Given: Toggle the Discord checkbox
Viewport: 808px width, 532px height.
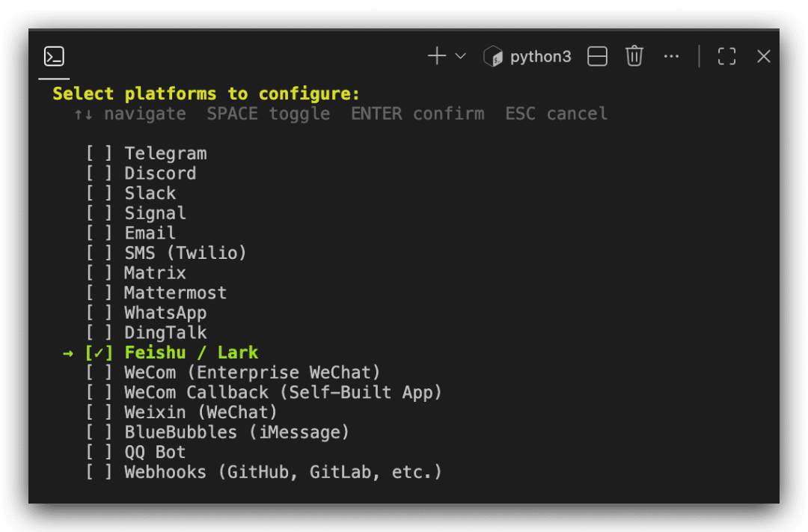Looking at the screenshot, I should click(99, 173).
